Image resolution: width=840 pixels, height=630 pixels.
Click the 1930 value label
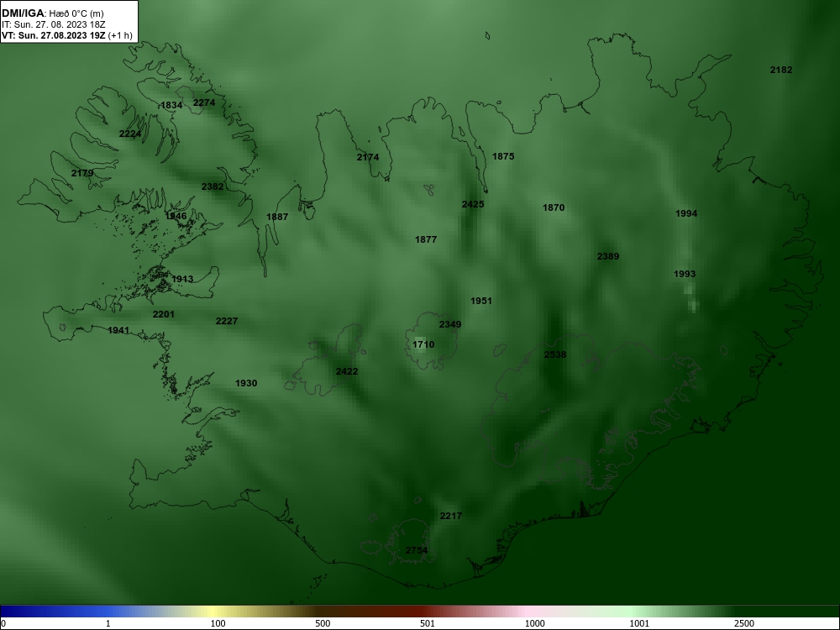tap(246, 383)
